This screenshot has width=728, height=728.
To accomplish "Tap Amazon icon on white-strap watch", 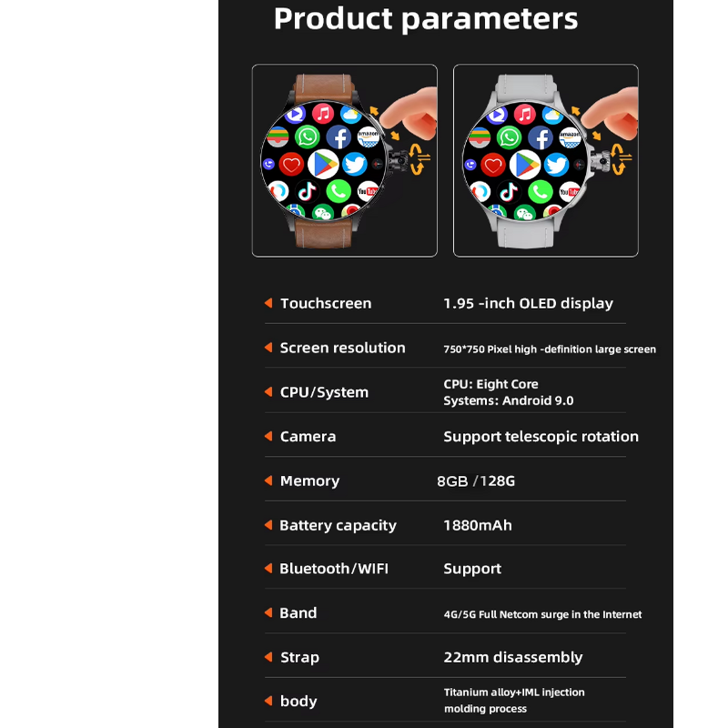I will [570, 138].
